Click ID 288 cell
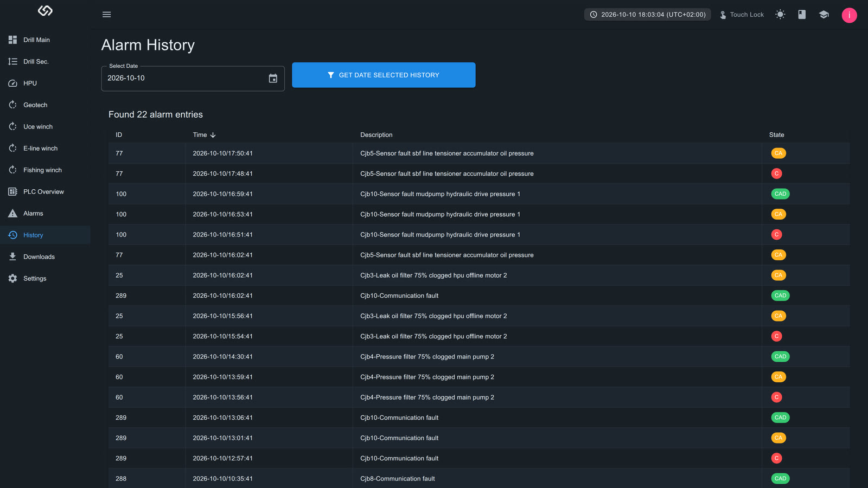The image size is (868, 488). [121, 479]
